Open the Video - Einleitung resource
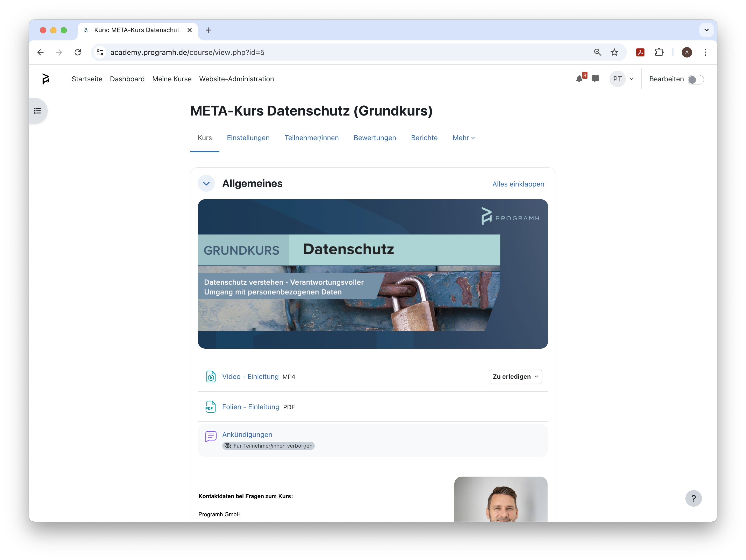746x560 pixels. click(250, 377)
